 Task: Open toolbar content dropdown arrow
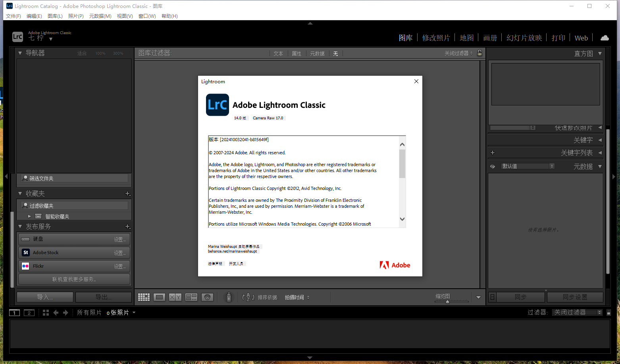tap(478, 297)
